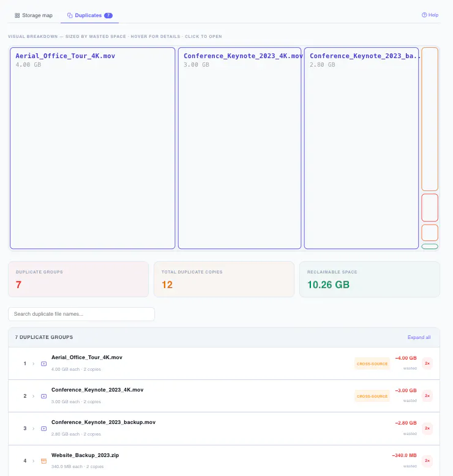The height and width of the screenshot is (476, 453).
Task: Click the −340.0 MB wasted value
Action: [404, 456]
